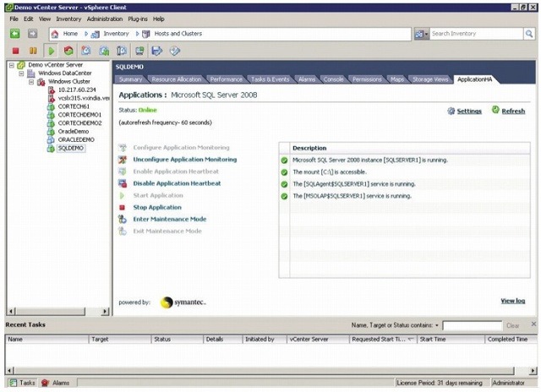Switch to the Tasks & Events tab
This screenshot has width=541, height=392.
pyautogui.click(x=270, y=79)
